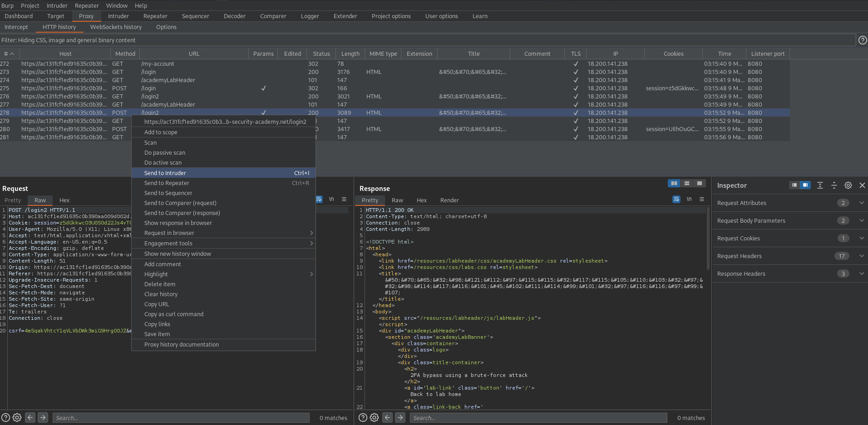Select Show response in browser entry
868x425 pixels.
coord(223,223)
